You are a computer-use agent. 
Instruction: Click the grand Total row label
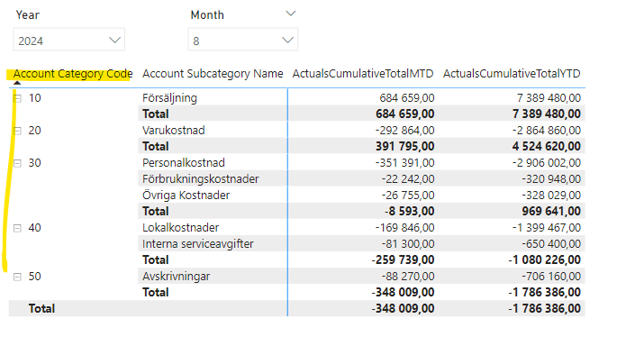click(x=41, y=308)
